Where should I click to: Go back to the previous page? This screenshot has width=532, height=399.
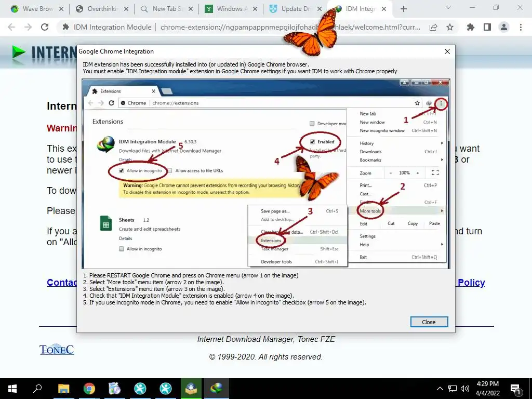click(11, 27)
